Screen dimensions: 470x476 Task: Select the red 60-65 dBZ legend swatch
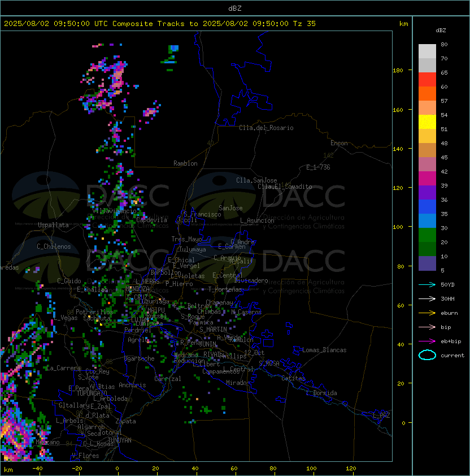[427, 80]
